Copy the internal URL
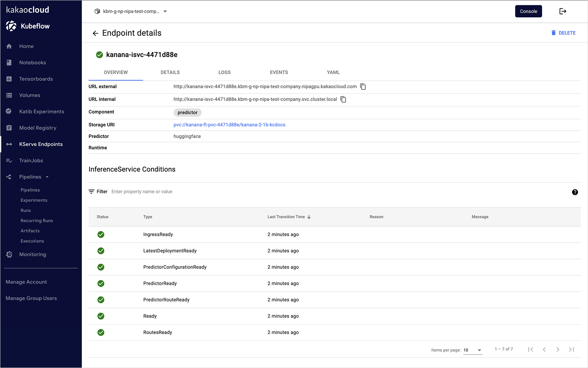The height and width of the screenshot is (368, 588). (x=343, y=99)
